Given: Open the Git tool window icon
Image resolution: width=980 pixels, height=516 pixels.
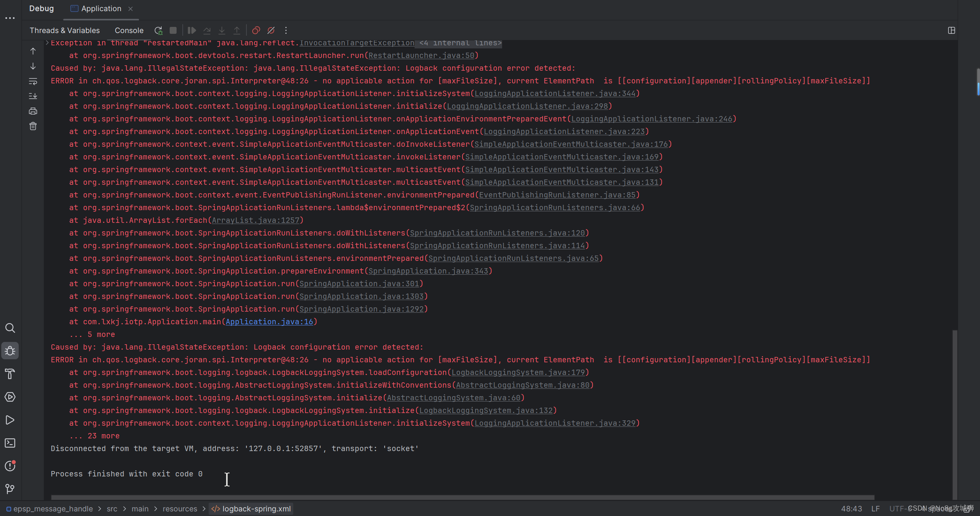Looking at the screenshot, I should pyautogui.click(x=10, y=489).
